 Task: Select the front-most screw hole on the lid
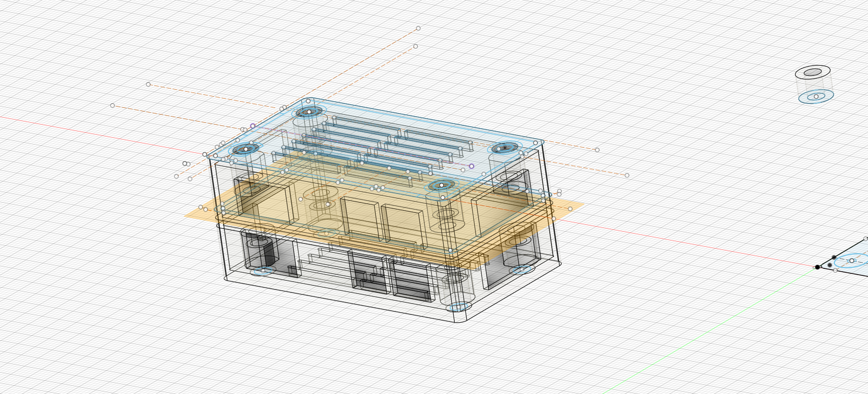click(x=442, y=185)
